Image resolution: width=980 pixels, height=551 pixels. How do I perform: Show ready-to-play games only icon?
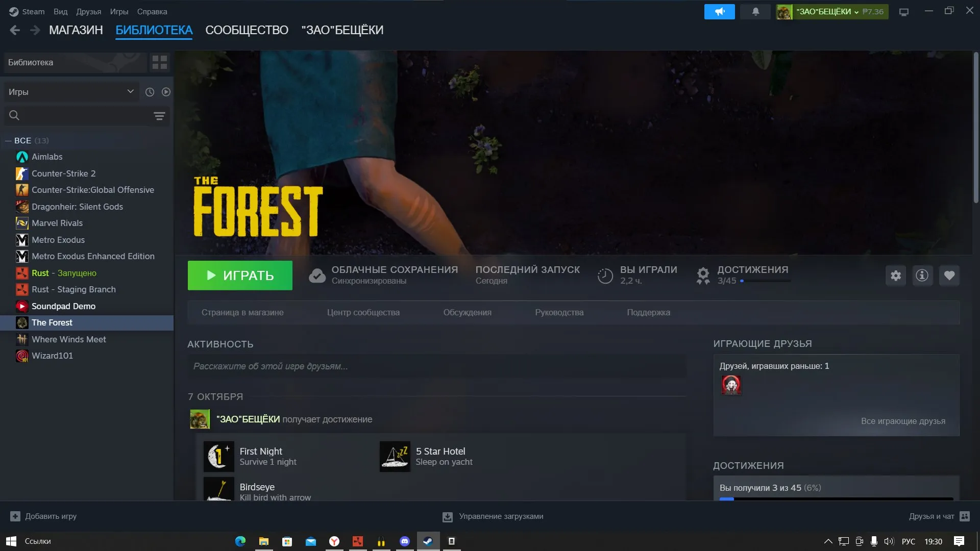coord(166,92)
